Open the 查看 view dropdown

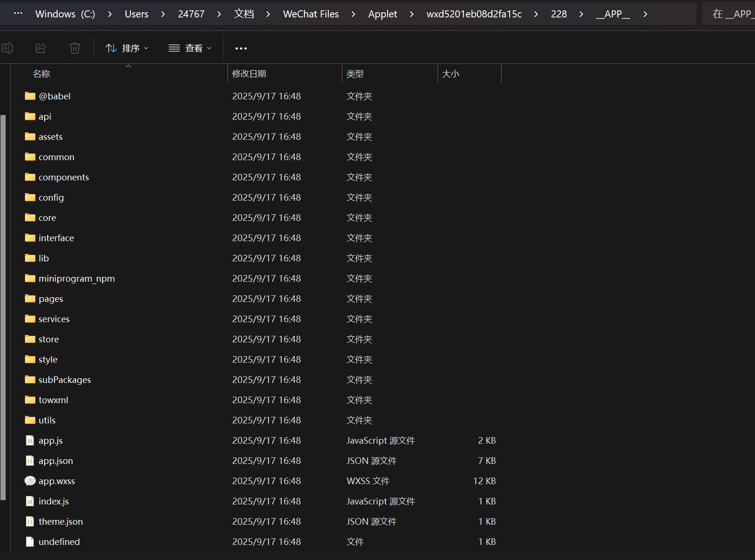pyautogui.click(x=190, y=48)
